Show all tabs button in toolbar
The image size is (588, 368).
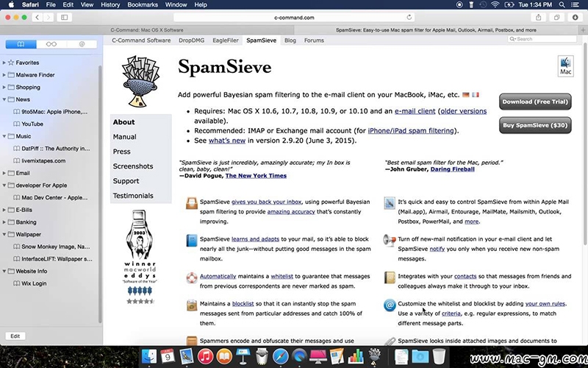[557, 17]
